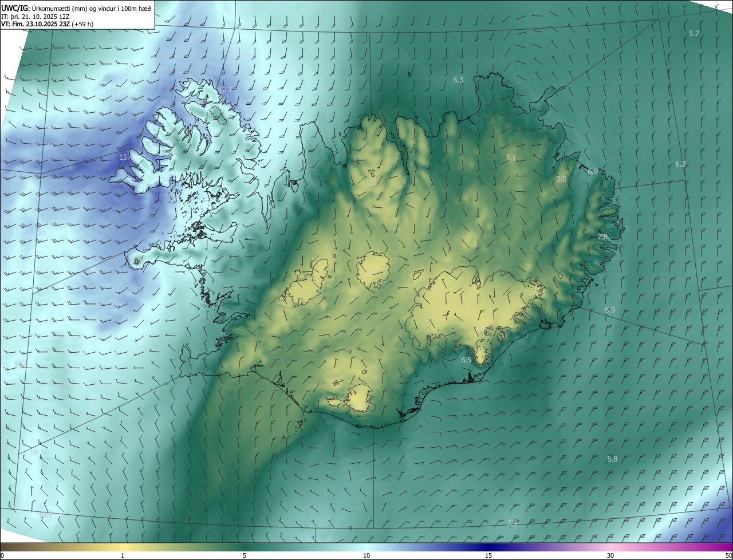Click the 'VT: Fim. 23.10.2025 23Z (+59 h)' line
This screenshot has width=733, height=560.
pos(48,24)
